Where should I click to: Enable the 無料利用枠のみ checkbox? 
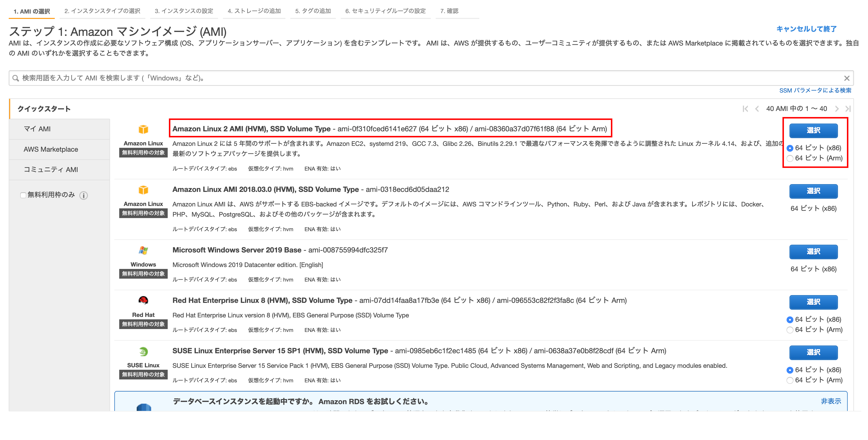coord(23,195)
